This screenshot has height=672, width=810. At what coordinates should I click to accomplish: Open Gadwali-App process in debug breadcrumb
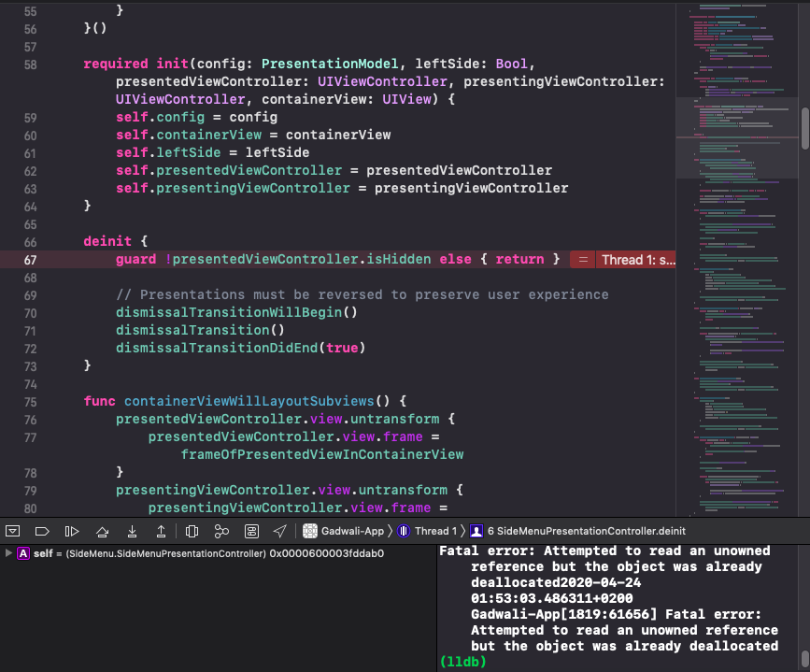[344, 531]
